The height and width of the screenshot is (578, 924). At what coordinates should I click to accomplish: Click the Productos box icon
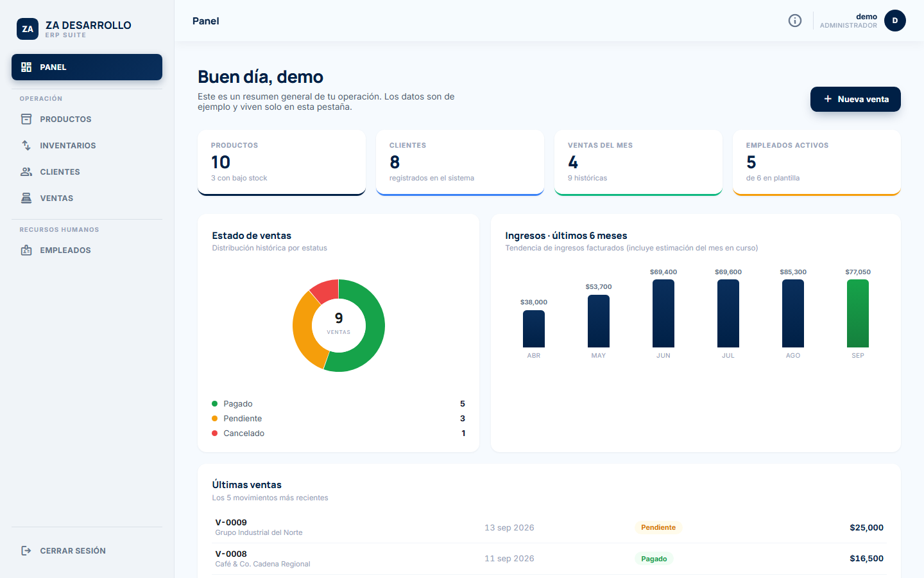26,119
